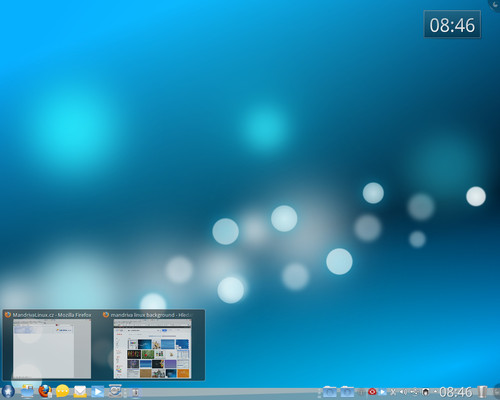Launch the blue media player icon
This screenshot has height=400, width=500.
click(98, 392)
